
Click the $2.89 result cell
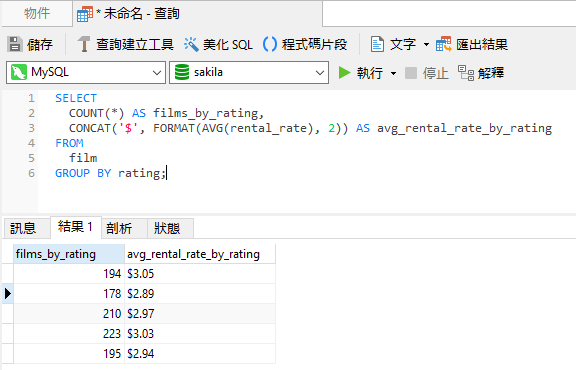(200, 294)
